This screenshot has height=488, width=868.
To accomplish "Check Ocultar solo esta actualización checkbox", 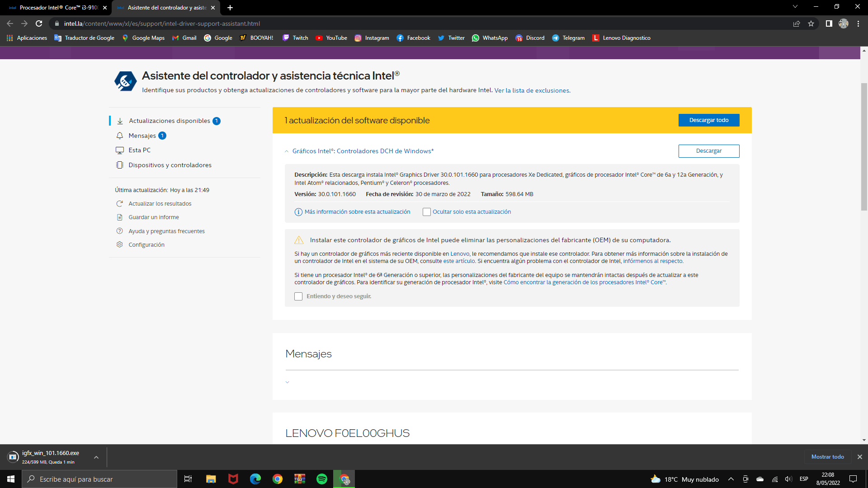I will point(426,212).
